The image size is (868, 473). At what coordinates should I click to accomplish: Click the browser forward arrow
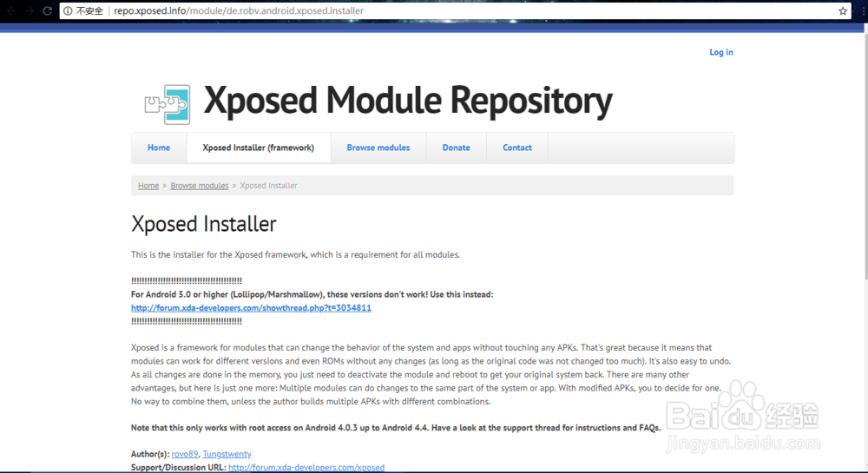(29, 10)
